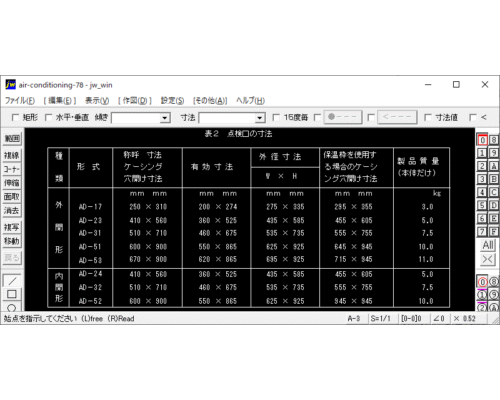Enable the 寸法値 checkbox
The image size is (500, 400).
tap(428, 117)
